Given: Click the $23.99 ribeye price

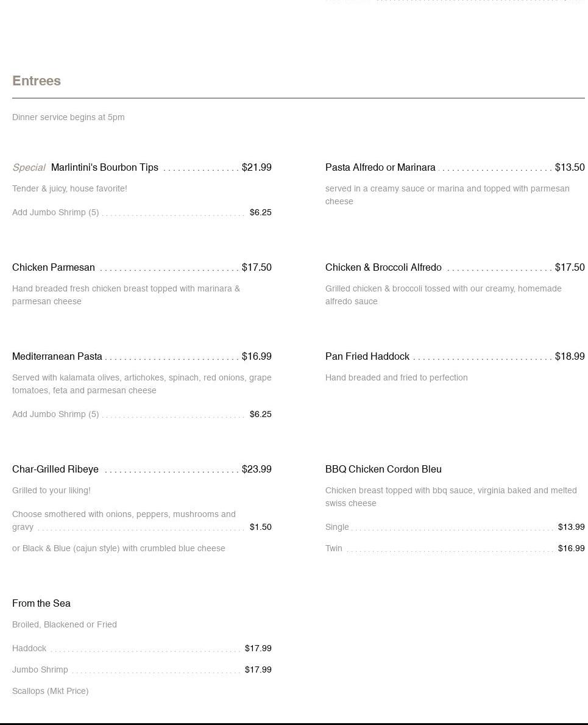Looking at the screenshot, I should pyautogui.click(x=257, y=470).
